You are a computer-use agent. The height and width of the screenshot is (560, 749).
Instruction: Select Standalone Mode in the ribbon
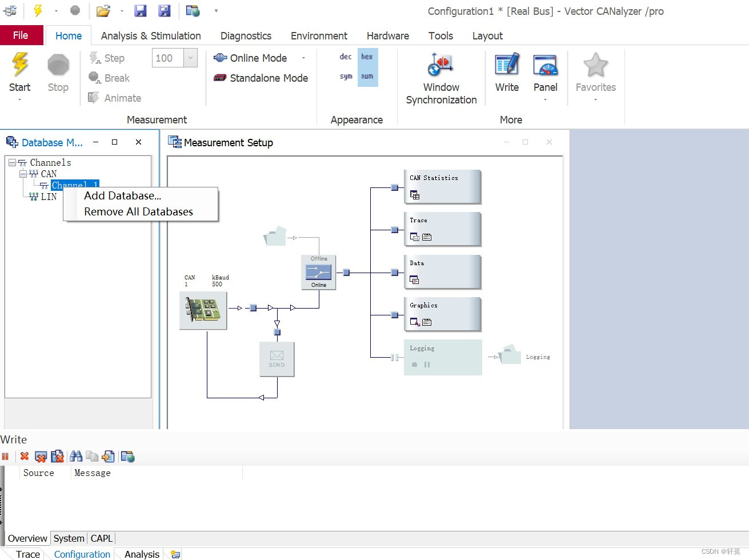[261, 78]
